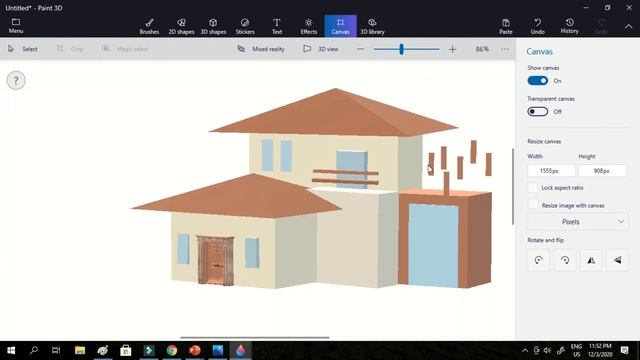Collapse the ribbon with the chevron
Image resolution: width=640 pixels, height=360 pixels.
629,26
